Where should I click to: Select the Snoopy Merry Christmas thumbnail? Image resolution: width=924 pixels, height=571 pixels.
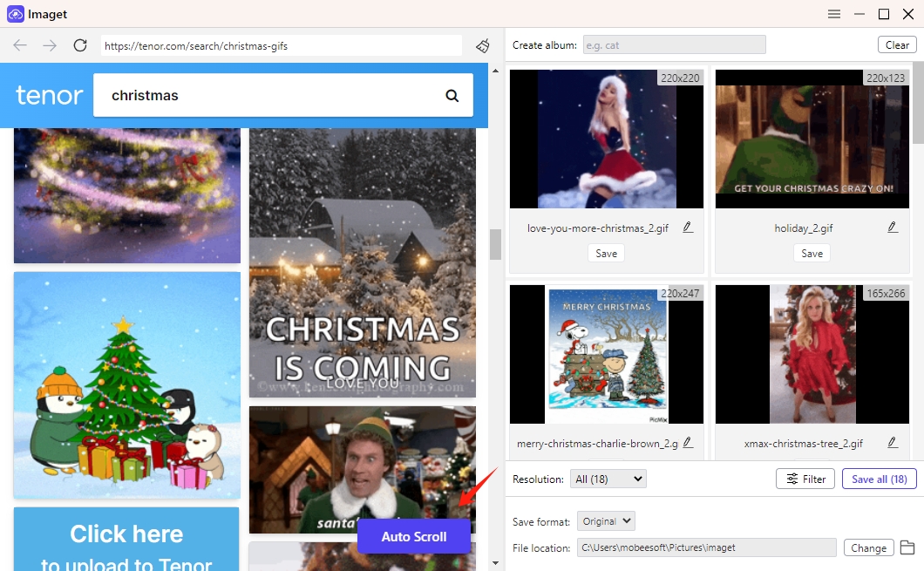[x=607, y=354]
